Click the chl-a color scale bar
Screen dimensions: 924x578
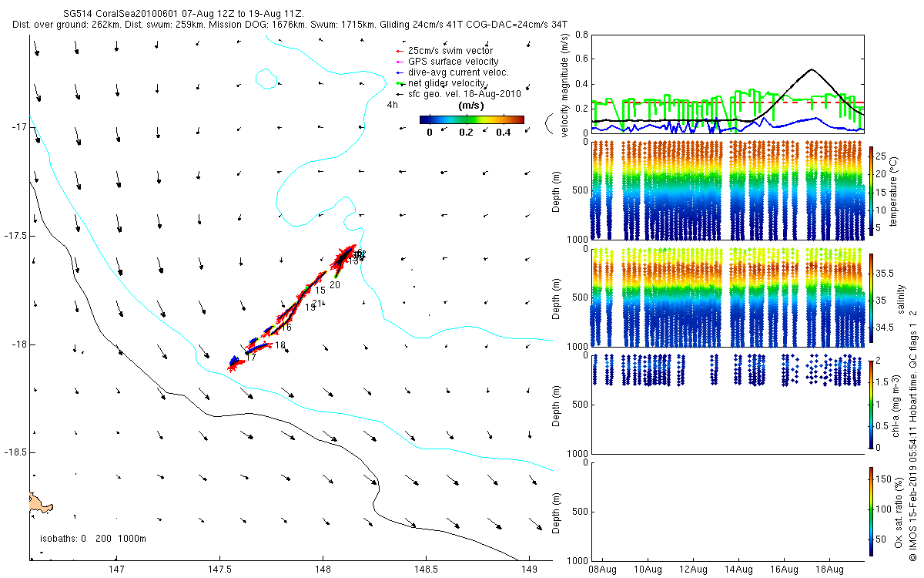tap(871, 403)
